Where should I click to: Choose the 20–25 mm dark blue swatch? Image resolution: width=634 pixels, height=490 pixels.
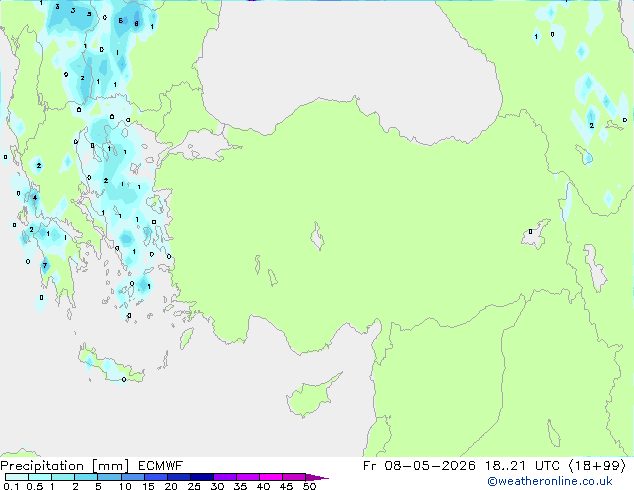(178, 477)
